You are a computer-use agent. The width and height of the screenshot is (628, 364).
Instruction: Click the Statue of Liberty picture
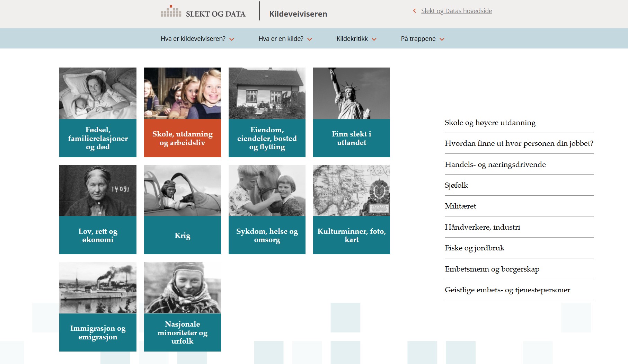click(x=352, y=93)
